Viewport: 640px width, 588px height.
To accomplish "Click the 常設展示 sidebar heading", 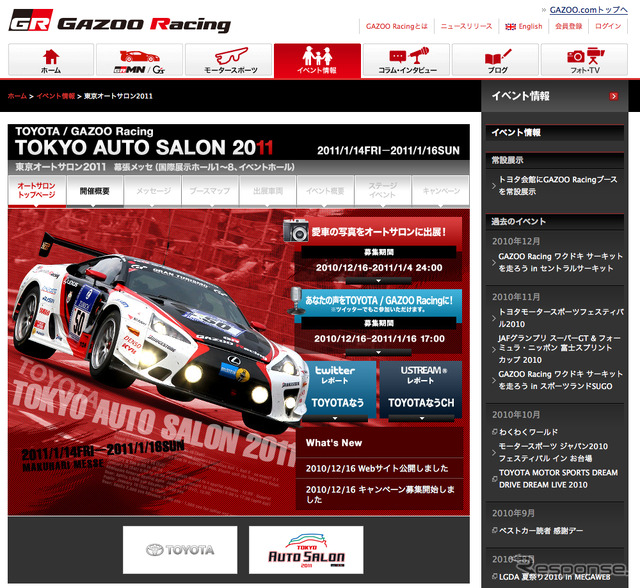I will pyautogui.click(x=507, y=160).
